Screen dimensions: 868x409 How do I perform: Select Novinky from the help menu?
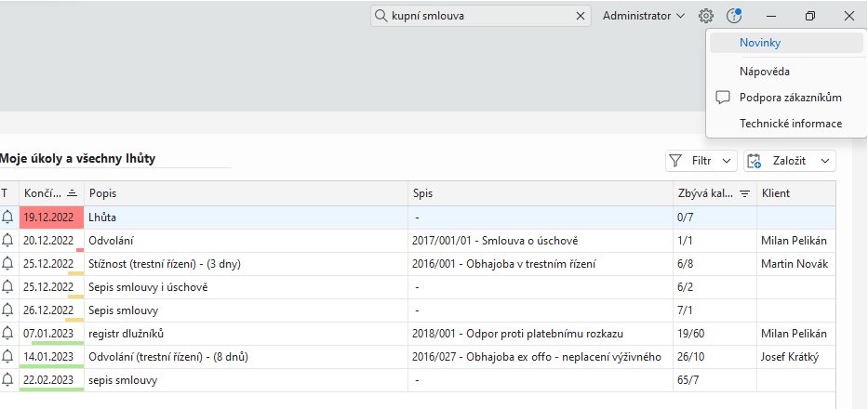[x=760, y=43]
